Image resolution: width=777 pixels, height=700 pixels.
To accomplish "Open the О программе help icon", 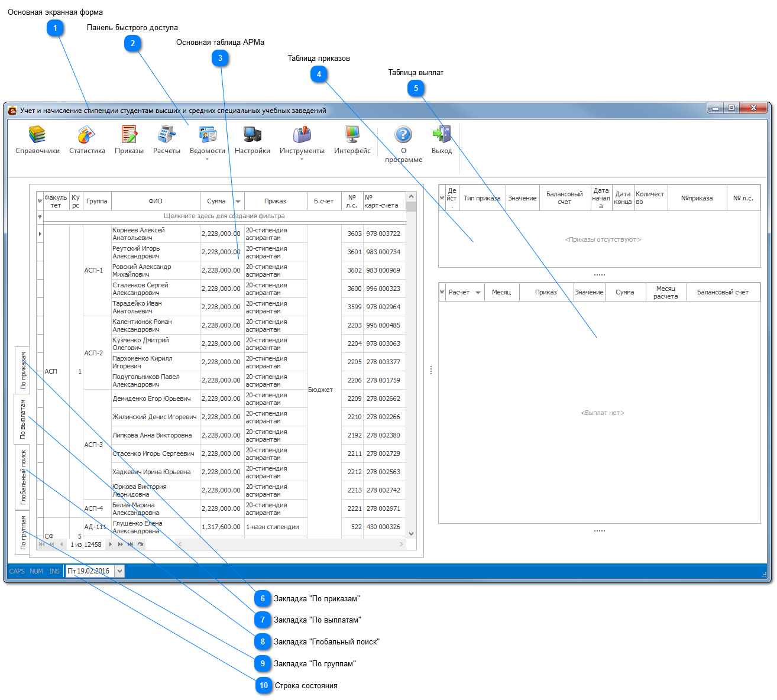I will (403, 135).
